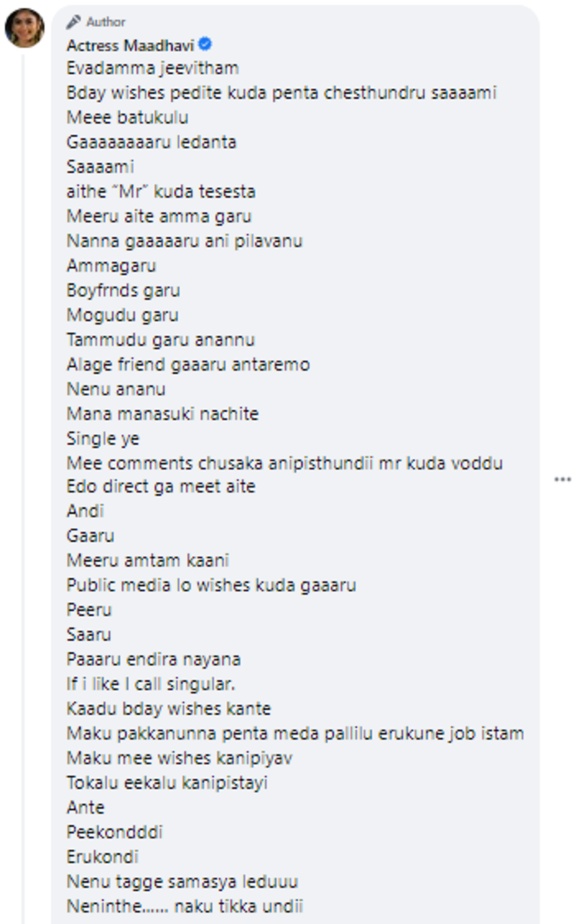Click the sentence 'If i like I call singular.'

click(151, 684)
